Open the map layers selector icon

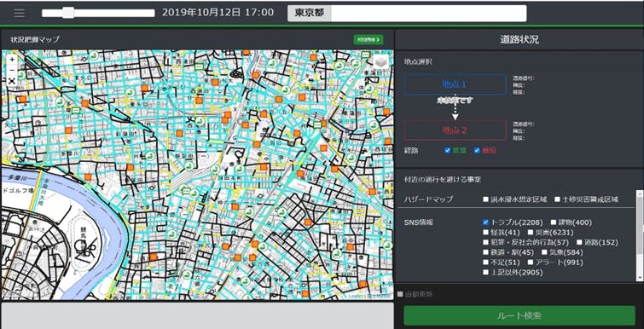380,61
